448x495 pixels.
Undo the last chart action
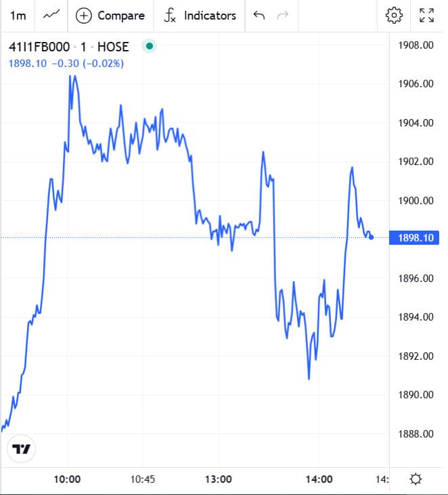[259, 16]
